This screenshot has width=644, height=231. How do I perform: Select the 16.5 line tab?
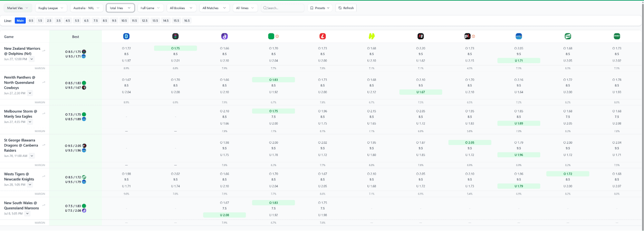(187, 21)
